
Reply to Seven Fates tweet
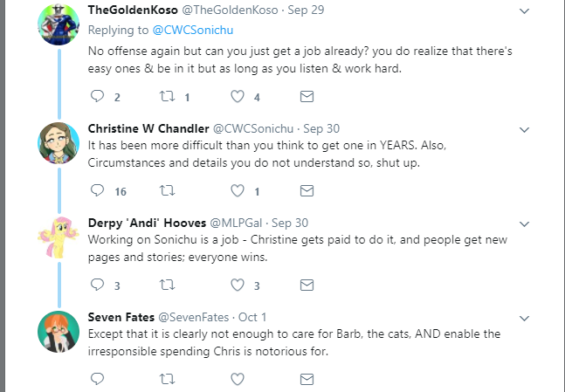coord(97,379)
